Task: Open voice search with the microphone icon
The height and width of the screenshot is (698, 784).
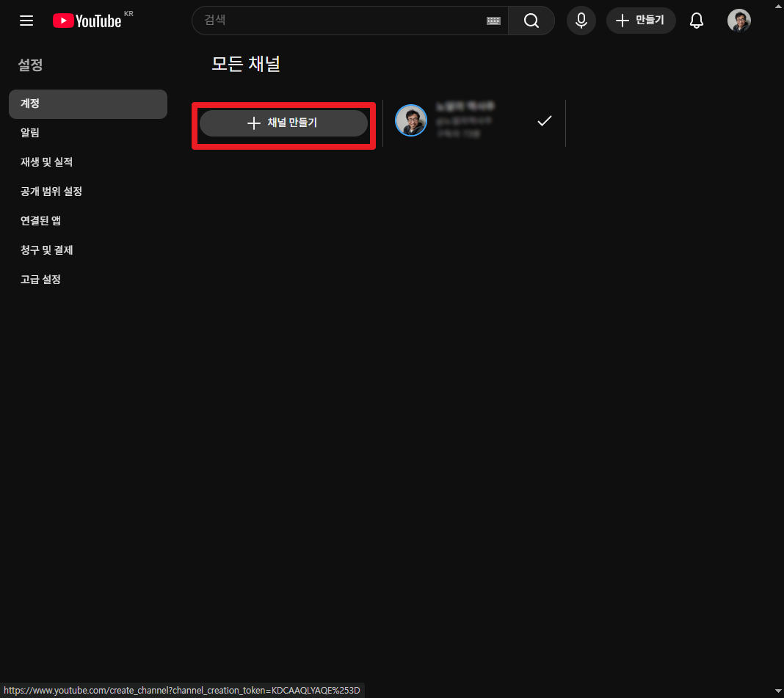Action: click(581, 21)
